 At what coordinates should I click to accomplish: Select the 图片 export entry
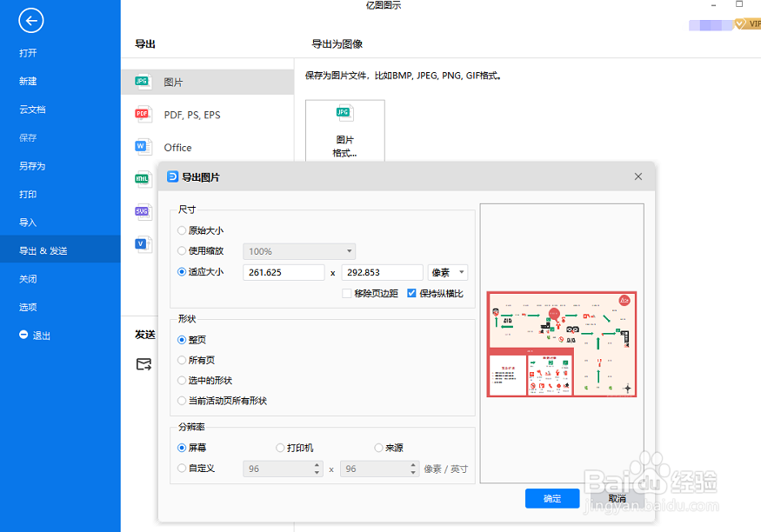pos(208,82)
